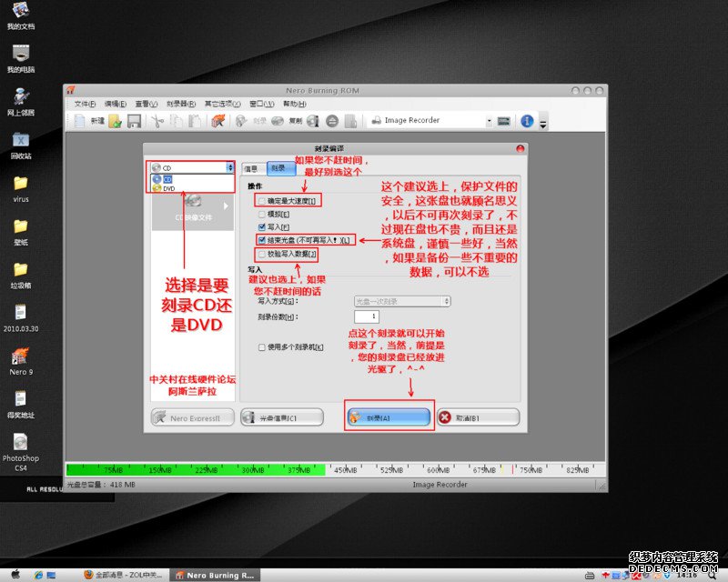This screenshot has height=582, width=728.
Task: Click the Open file folder icon
Action: pos(115,121)
